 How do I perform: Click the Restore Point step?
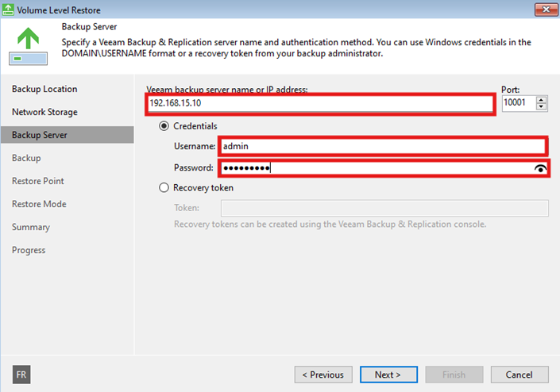coord(37,181)
